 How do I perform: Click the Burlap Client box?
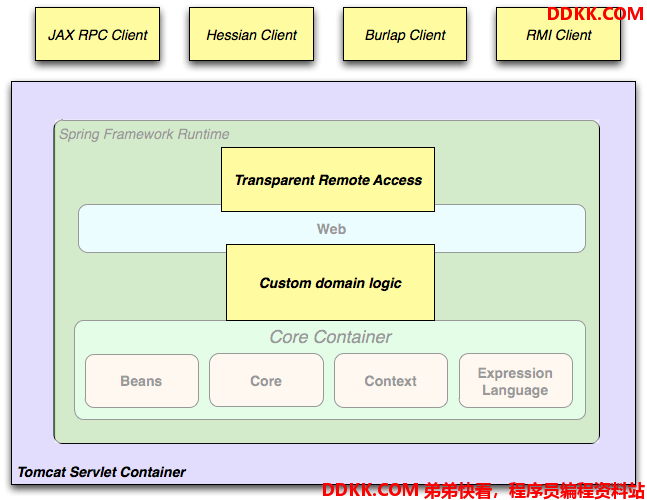click(x=405, y=34)
